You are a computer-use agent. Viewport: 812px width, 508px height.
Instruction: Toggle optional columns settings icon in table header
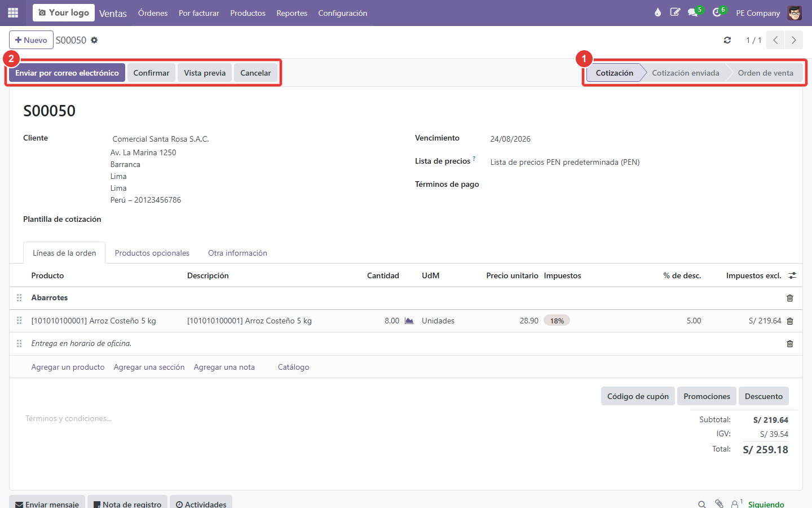pos(792,275)
